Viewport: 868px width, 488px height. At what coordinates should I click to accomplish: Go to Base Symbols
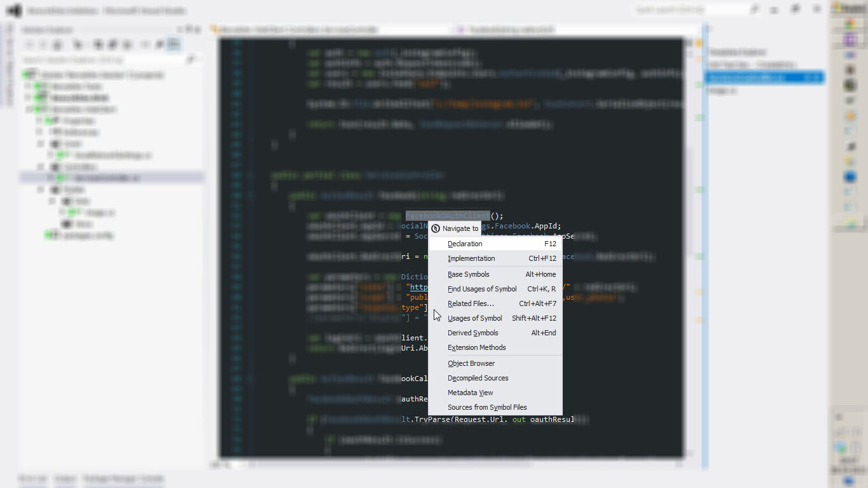[x=469, y=274]
